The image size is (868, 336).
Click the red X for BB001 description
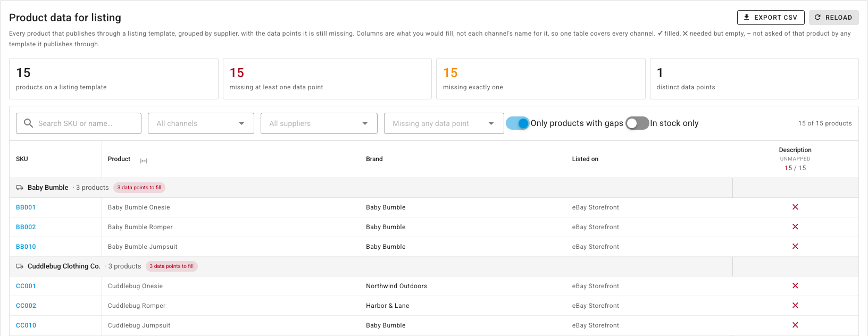coord(795,207)
